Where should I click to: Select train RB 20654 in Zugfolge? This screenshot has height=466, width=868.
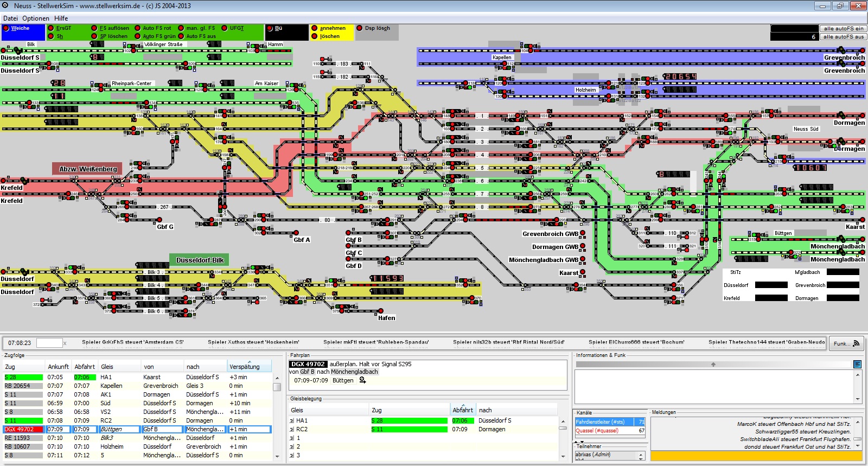tap(137, 386)
